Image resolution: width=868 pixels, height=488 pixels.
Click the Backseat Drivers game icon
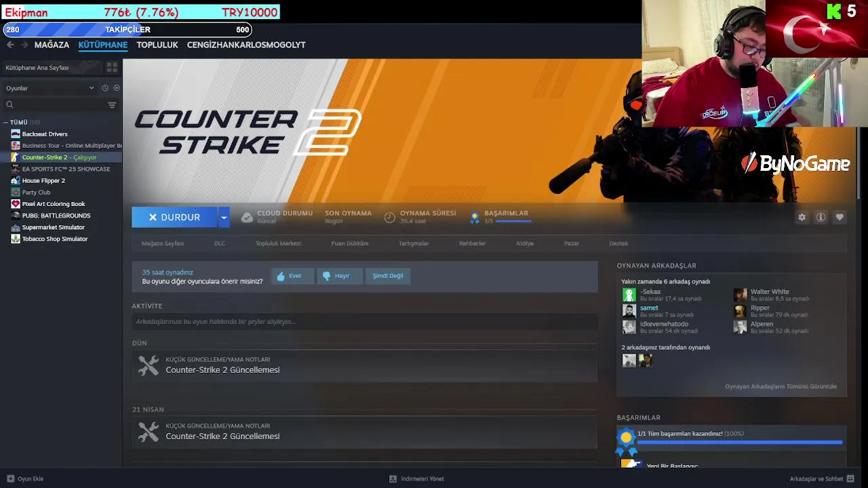point(16,134)
